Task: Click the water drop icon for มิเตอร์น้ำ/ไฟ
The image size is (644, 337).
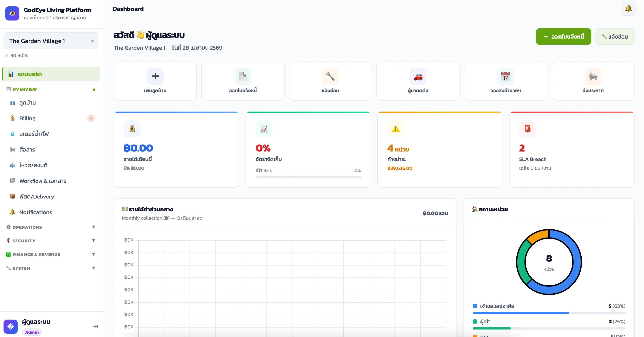Action: click(13, 134)
